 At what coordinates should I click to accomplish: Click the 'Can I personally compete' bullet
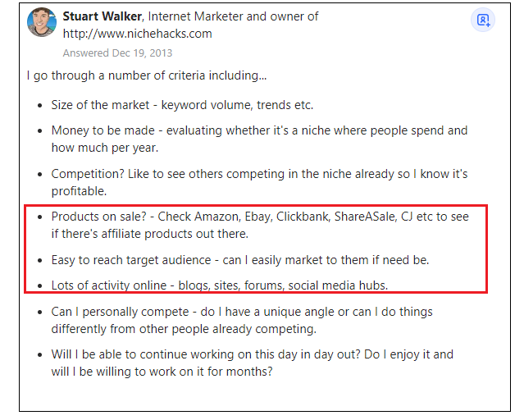pos(242,312)
